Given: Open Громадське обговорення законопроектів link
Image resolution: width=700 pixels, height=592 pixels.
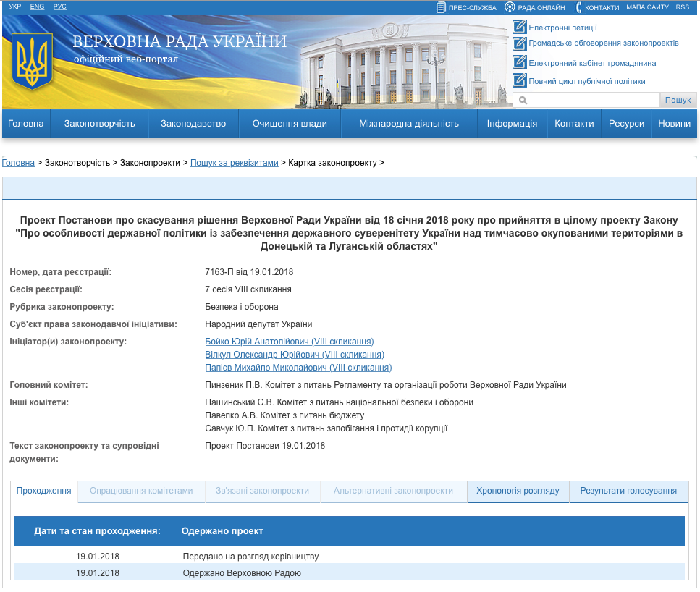Looking at the screenshot, I should (x=604, y=43).
